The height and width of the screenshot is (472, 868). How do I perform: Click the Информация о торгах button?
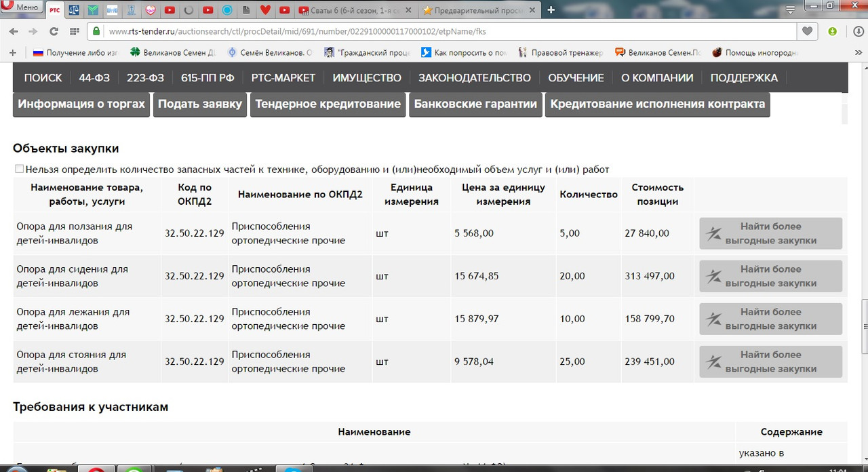(x=81, y=104)
